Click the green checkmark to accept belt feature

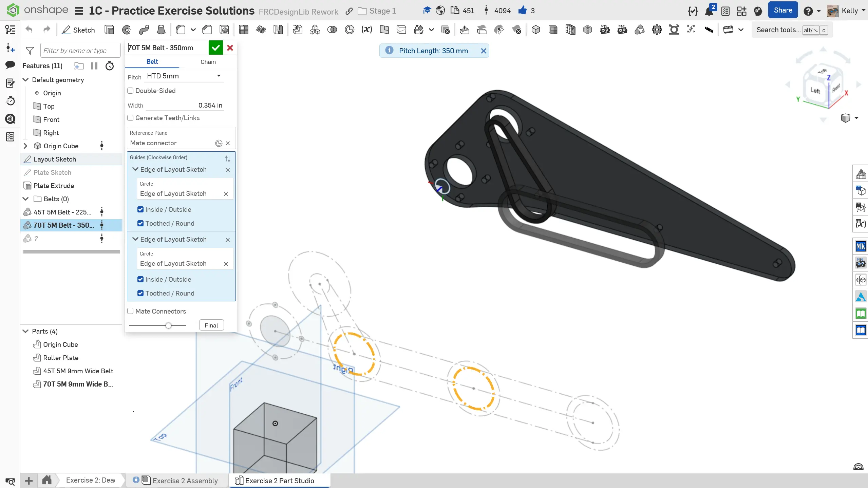215,48
